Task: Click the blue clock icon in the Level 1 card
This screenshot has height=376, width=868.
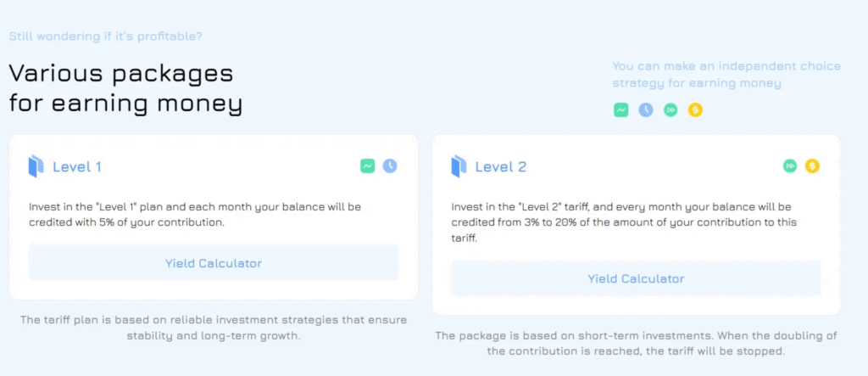Action: pos(390,166)
